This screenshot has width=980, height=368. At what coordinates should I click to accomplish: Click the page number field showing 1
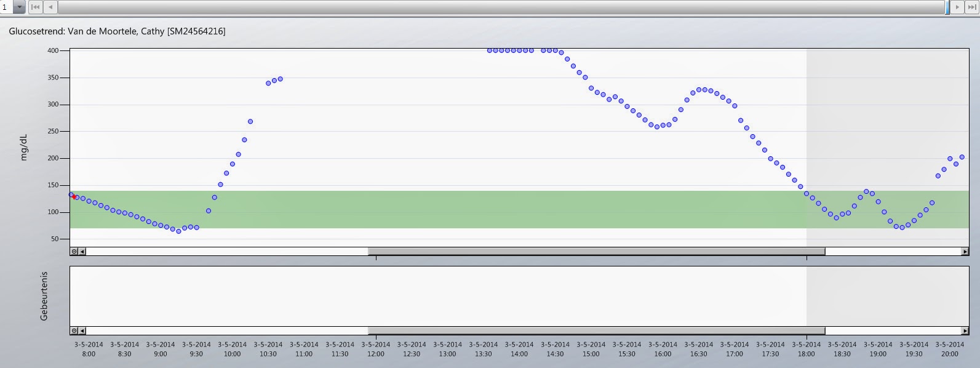(6, 7)
